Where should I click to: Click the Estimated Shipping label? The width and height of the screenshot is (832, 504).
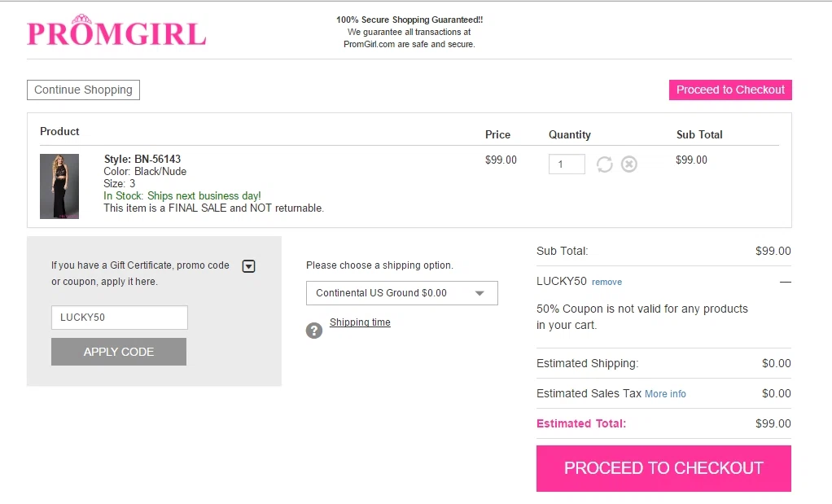coord(588,363)
